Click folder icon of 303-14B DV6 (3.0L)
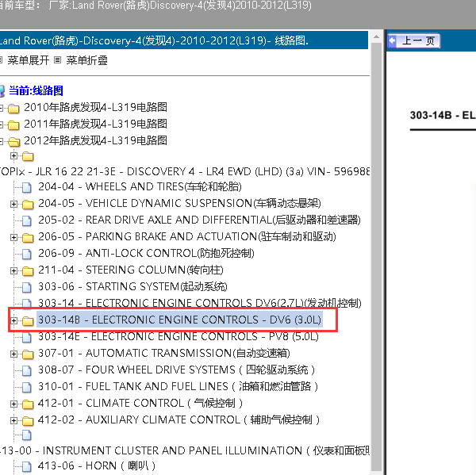 28,321
